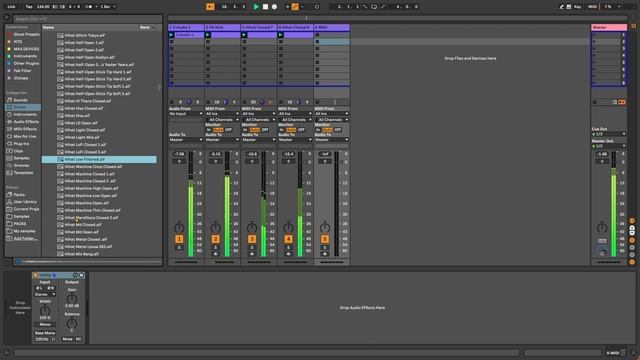Click the Utility Mono button
This screenshot has height=360, width=640.
[x=45, y=324]
